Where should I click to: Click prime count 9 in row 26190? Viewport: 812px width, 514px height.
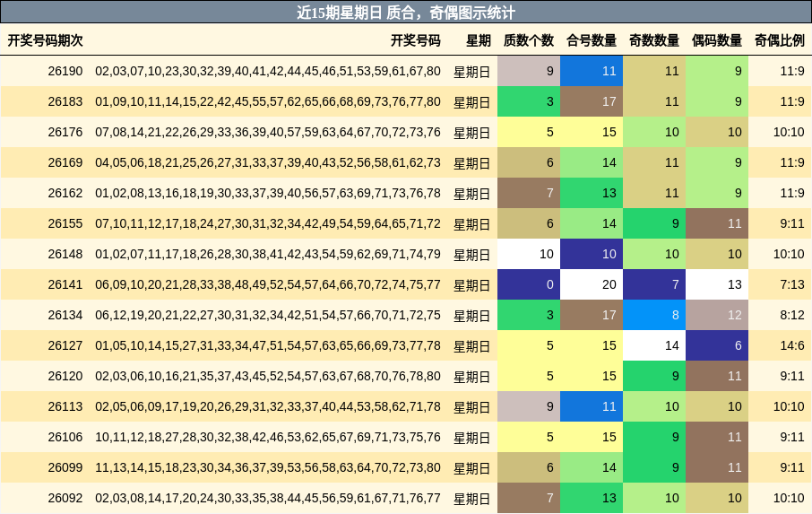(529, 71)
